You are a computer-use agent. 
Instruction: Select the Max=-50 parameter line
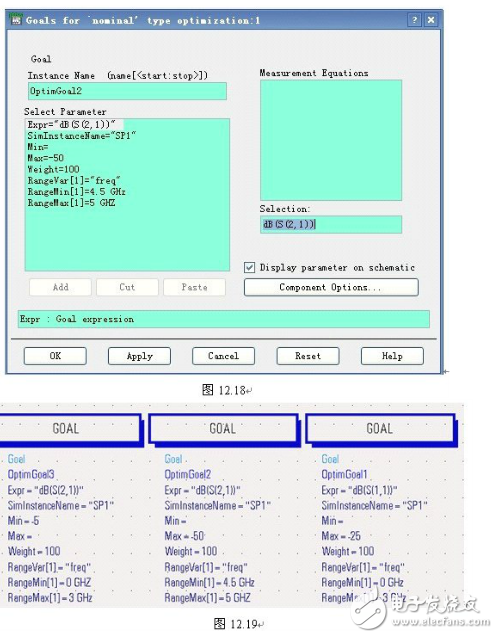point(46,158)
